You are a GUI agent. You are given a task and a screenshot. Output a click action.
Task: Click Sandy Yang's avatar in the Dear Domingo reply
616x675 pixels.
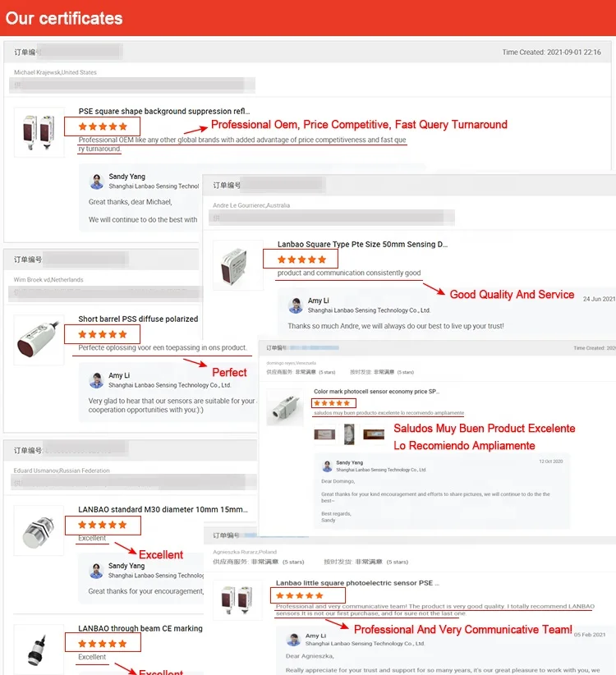(x=327, y=466)
